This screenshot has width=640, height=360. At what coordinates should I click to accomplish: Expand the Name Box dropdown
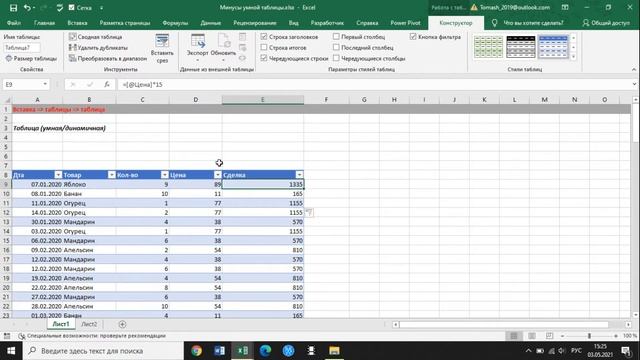(x=45, y=84)
